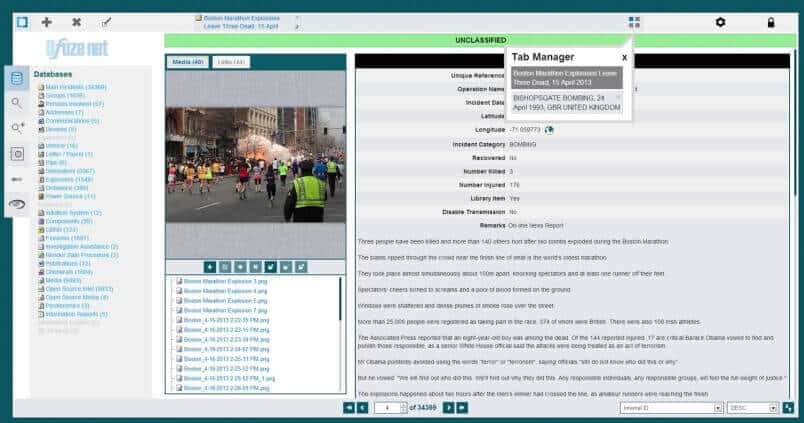Click the edit brush icon in toolbar

106,22
